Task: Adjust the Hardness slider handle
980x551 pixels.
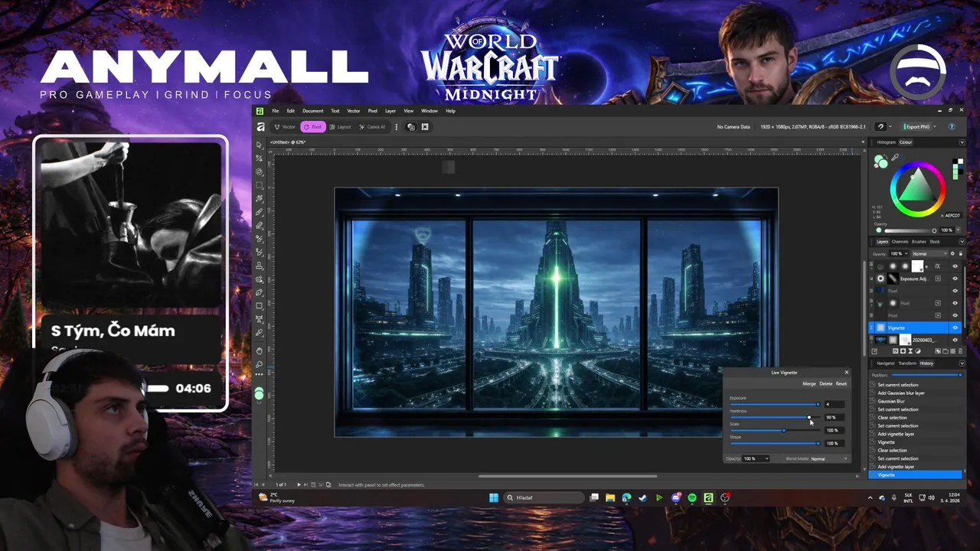Action: click(x=808, y=417)
